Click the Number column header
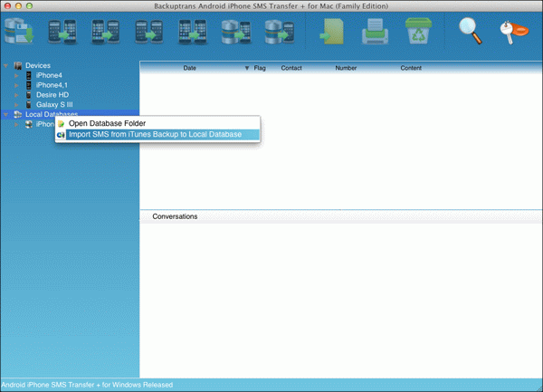The image size is (543, 392). (x=346, y=68)
